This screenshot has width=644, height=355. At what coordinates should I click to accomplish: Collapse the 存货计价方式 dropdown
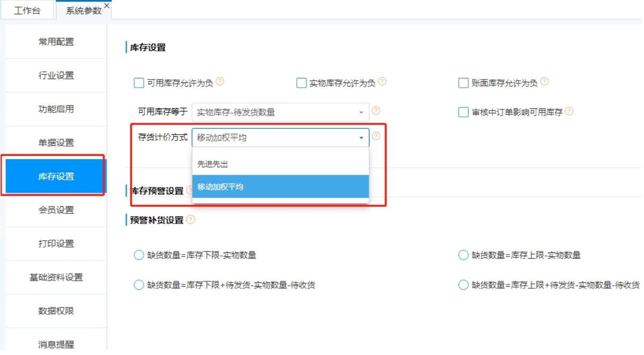tap(361, 138)
